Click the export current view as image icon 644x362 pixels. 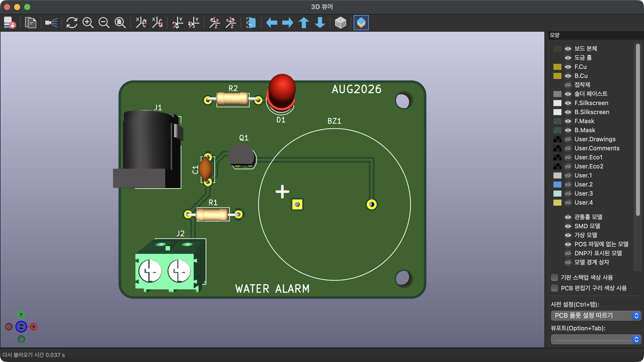[10, 23]
